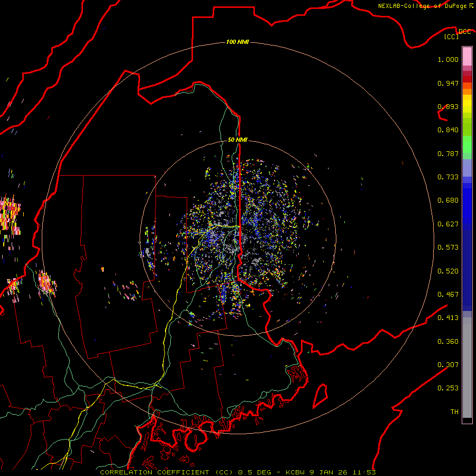
Task: Click the 50 NMI range ring label
Action: tap(237, 140)
